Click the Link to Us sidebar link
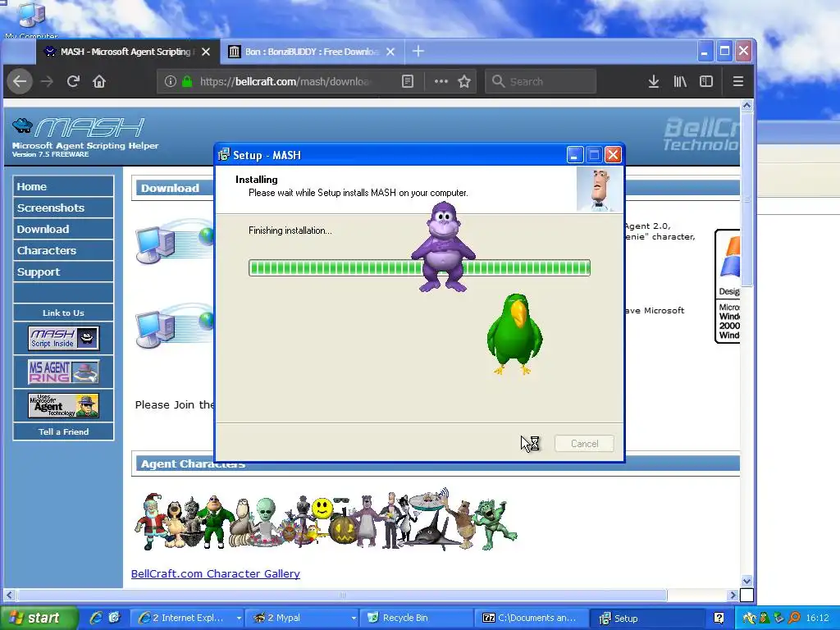 (x=63, y=313)
